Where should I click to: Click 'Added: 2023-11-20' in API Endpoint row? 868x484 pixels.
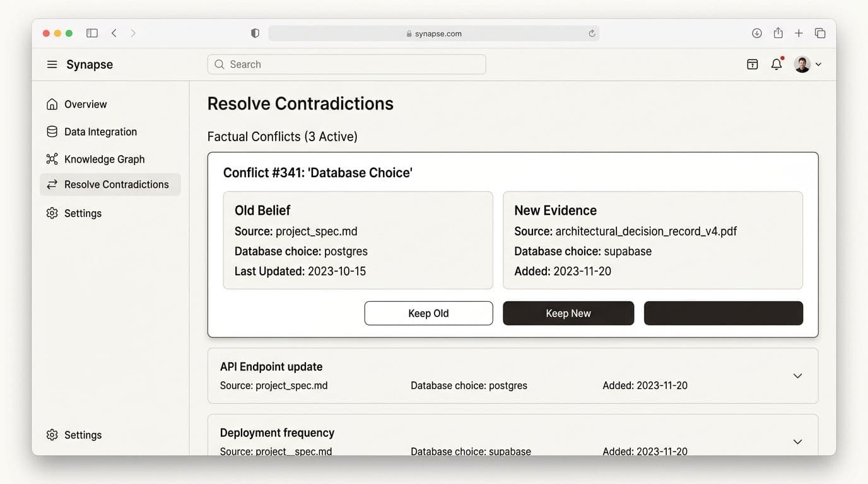coord(645,386)
